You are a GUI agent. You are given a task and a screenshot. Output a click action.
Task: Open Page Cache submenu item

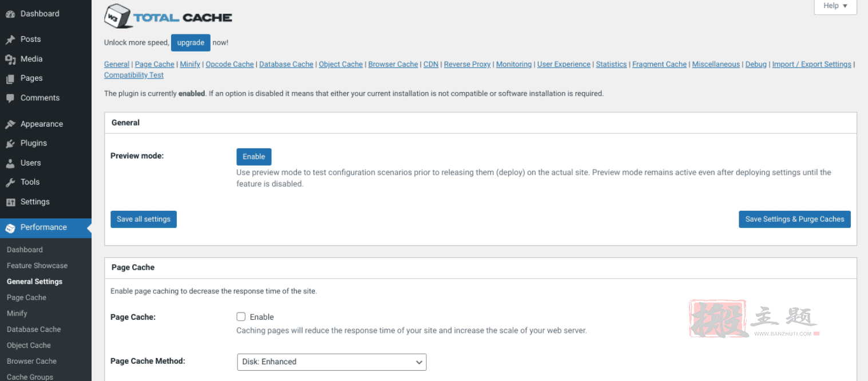26,298
